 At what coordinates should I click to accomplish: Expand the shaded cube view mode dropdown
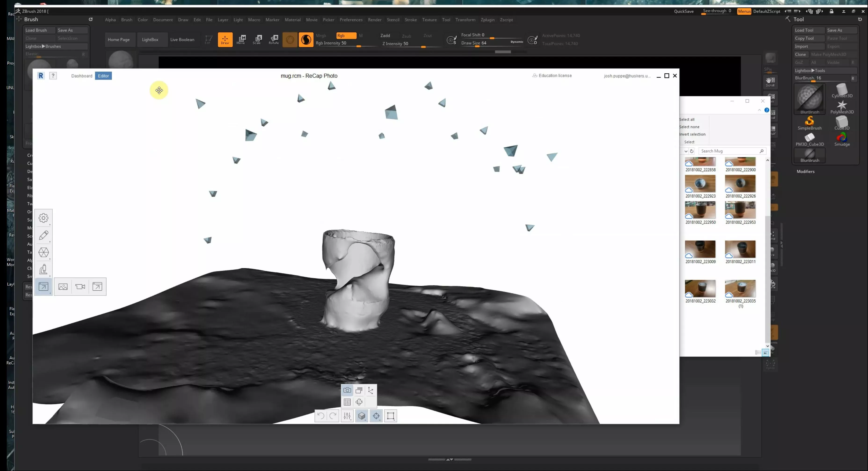pos(362,416)
